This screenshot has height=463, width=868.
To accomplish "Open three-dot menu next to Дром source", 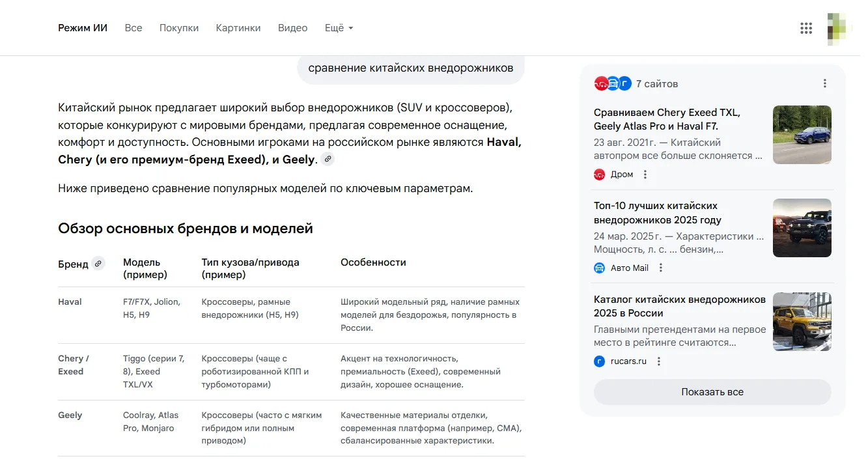I will tap(645, 174).
